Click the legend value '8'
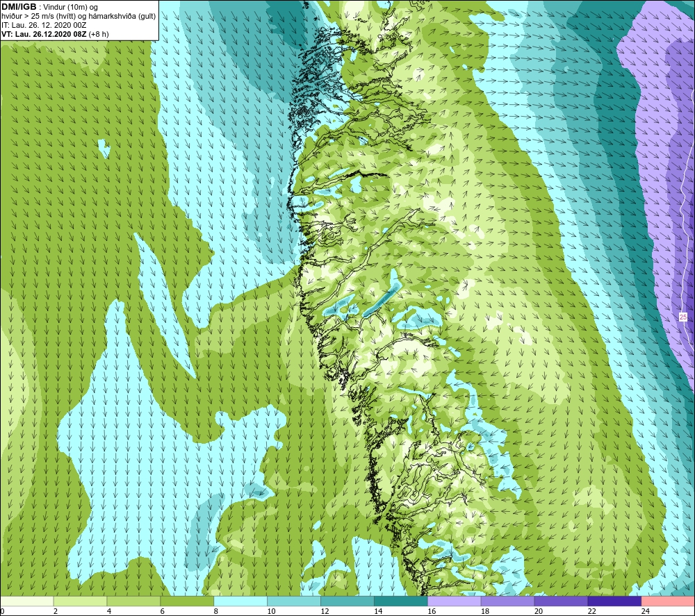The width and height of the screenshot is (695, 616). click(x=216, y=611)
